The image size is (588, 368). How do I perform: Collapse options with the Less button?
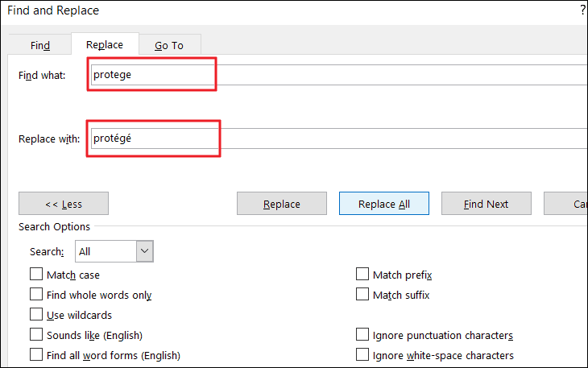(x=63, y=204)
